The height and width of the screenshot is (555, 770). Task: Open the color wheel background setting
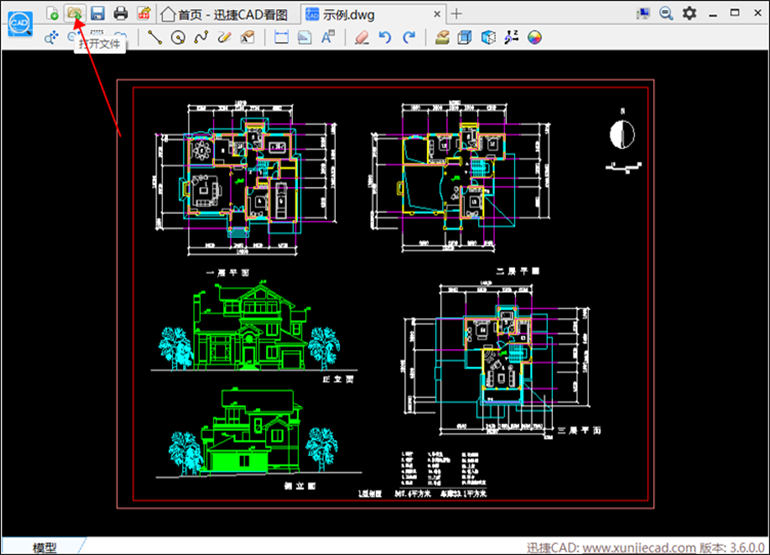point(535,37)
